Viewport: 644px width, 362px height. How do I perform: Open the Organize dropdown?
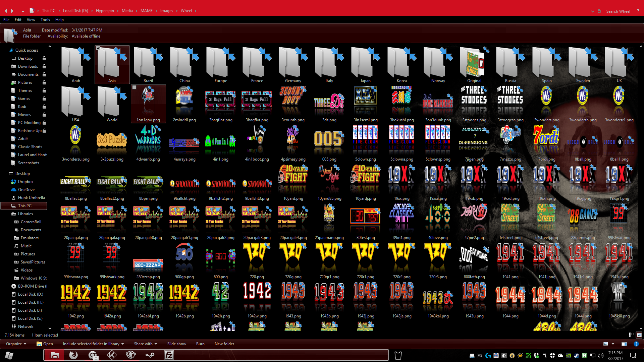coord(16,344)
